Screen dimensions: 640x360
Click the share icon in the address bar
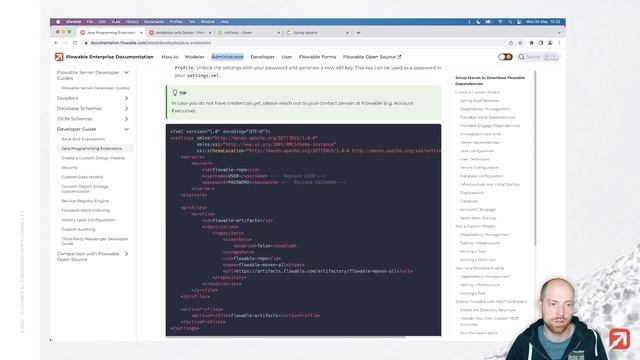[511, 43]
